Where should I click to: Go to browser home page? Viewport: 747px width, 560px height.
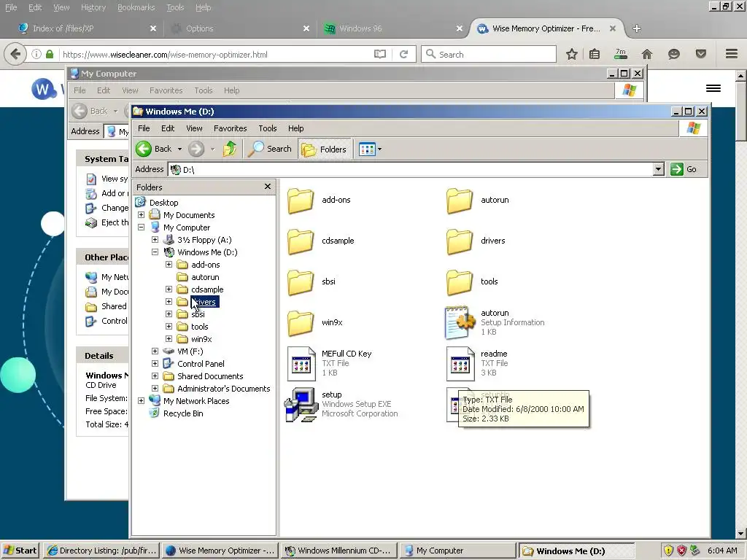click(x=646, y=54)
